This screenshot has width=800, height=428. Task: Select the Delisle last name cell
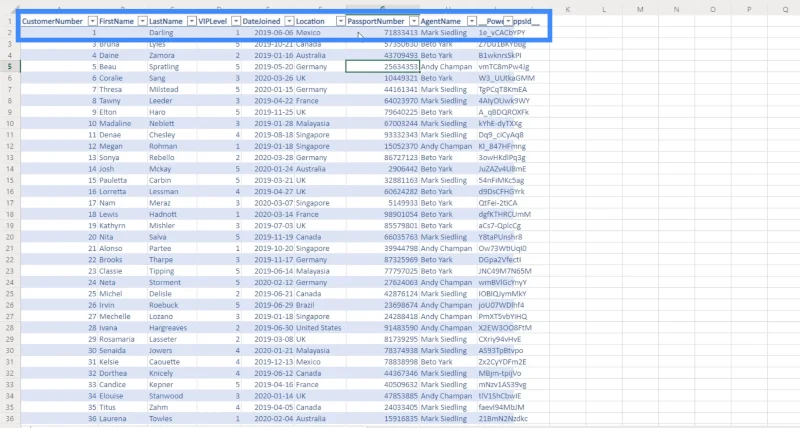(172, 294)
